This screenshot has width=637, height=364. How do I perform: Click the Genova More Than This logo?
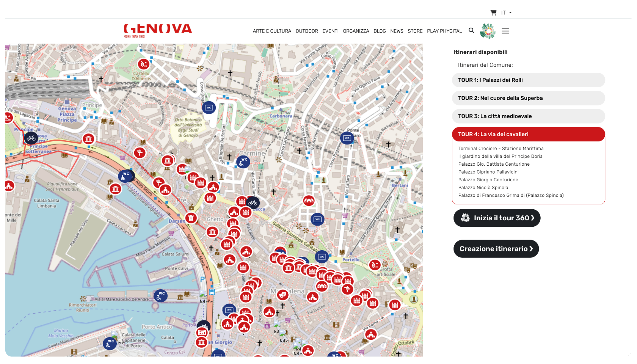point(158,31)
